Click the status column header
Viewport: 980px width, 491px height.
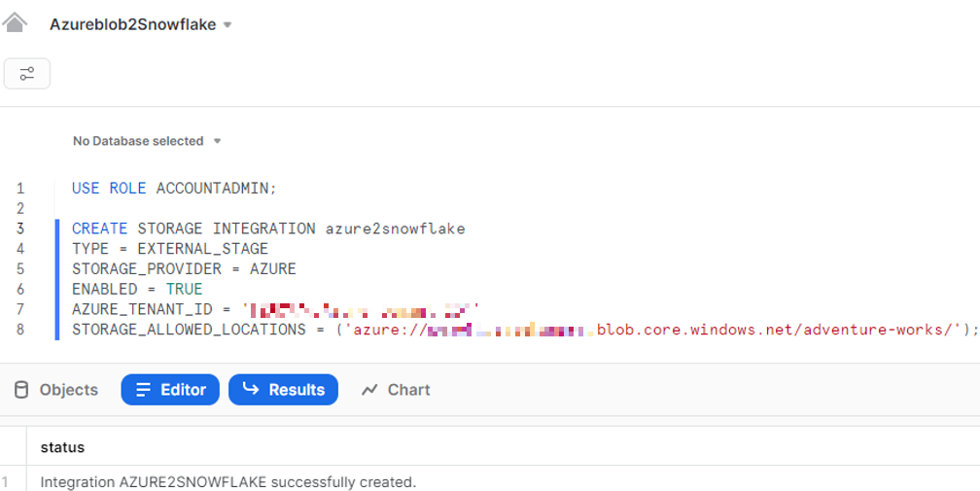(x=62, y=447)
